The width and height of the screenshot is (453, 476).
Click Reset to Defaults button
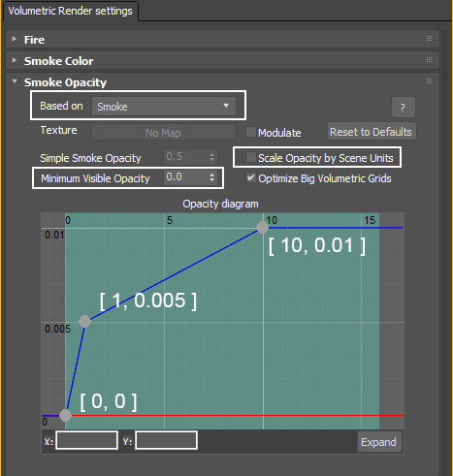(372, 132)
